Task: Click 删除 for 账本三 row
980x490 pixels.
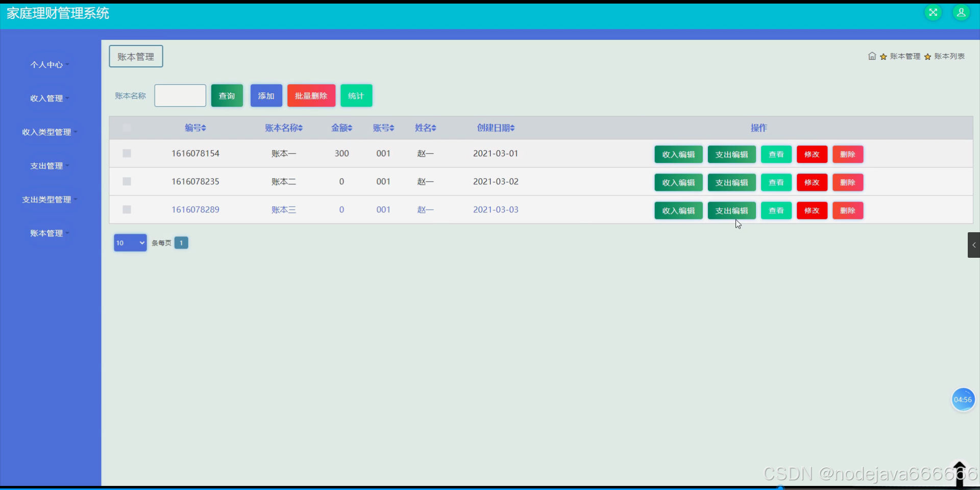Action: (x=848, y=210)
